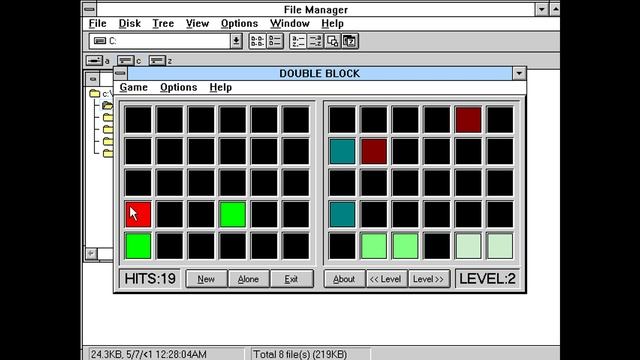
Task: Open the File menu in File Manager
Action: [98, 24]
